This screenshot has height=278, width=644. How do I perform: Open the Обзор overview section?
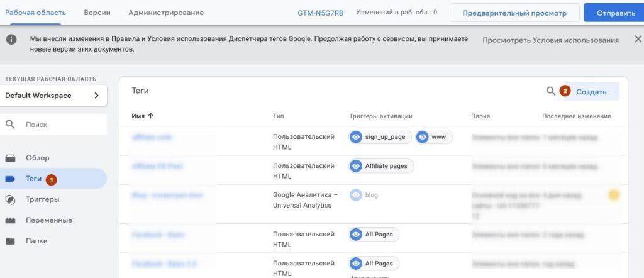[x=37, y=158]
